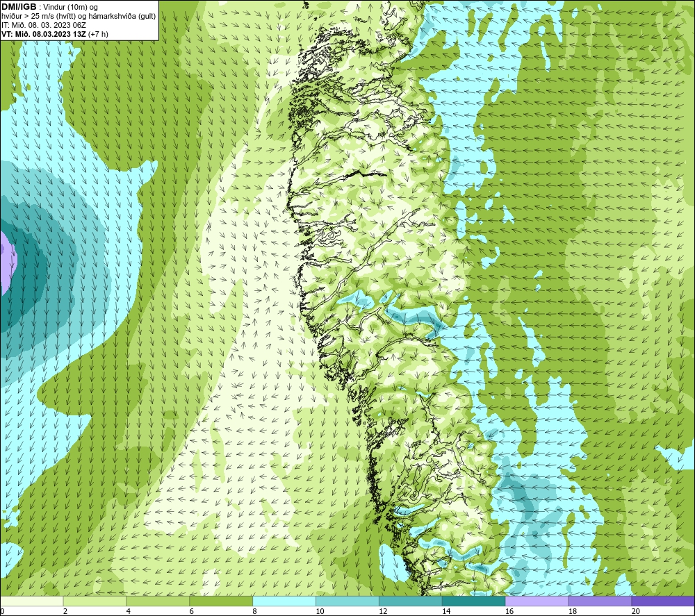The height and width of the screenshot is (616, 695).
Task: Select the 10–12 m/s light teal swatch
Action: tap(347, 601)
